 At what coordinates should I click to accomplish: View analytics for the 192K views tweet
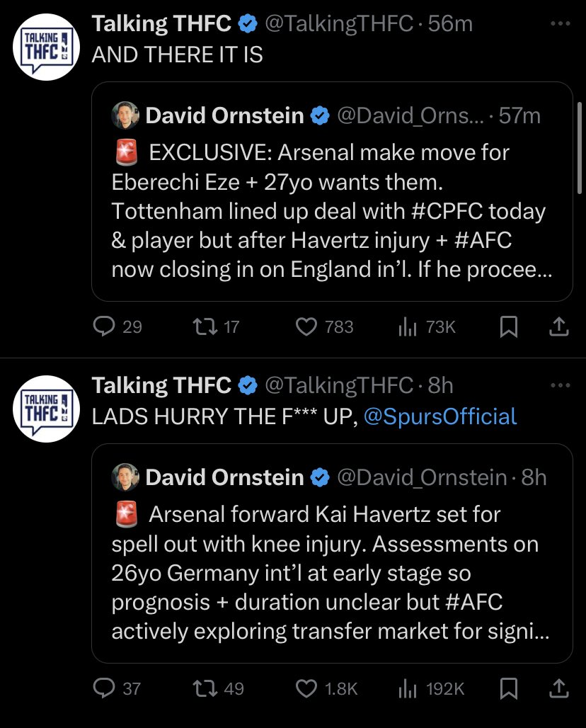406,688
